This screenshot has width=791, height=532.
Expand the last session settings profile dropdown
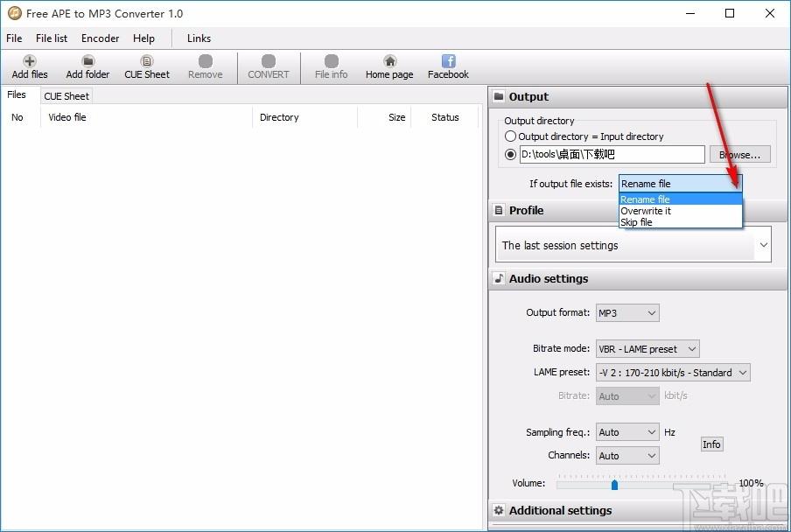point(633,245)
